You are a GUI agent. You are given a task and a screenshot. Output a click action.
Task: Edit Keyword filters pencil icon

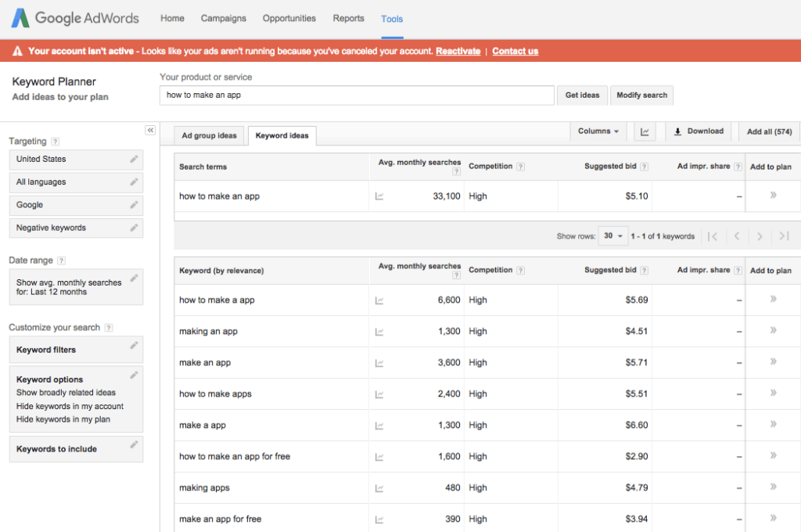[x=134, y=346]
